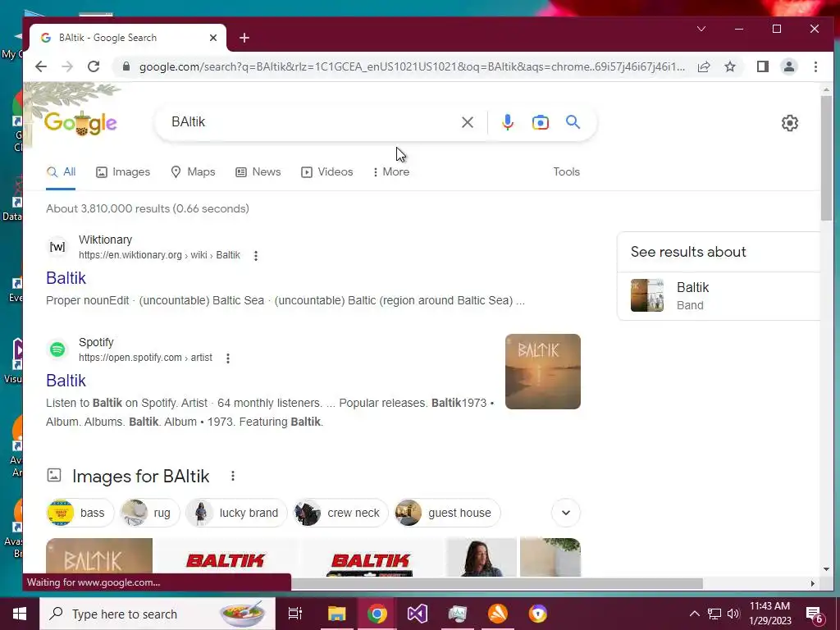
Task: Switch to the Maps tab
Action: click(193, 172)
